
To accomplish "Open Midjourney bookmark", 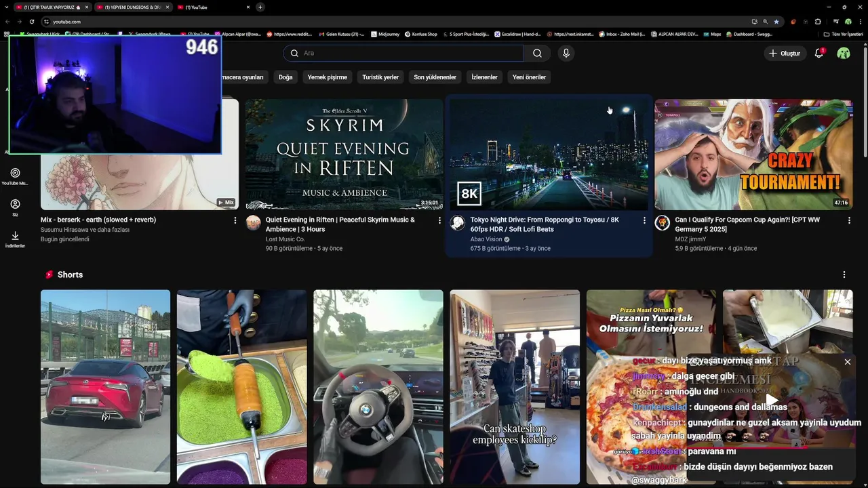I will tap(385, 34).
